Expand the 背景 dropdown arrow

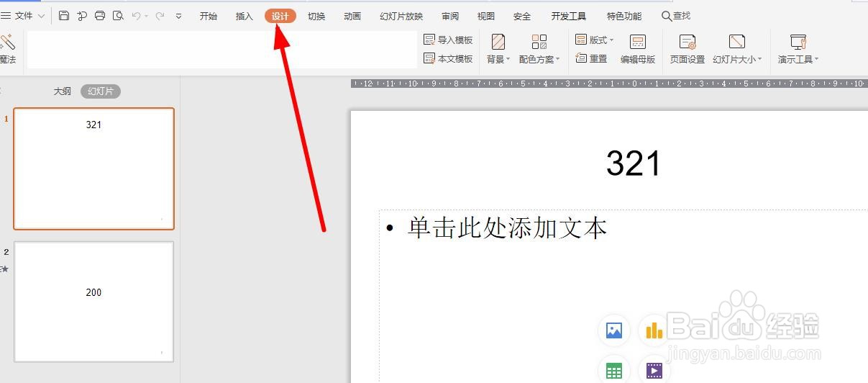tap(508, 60)
